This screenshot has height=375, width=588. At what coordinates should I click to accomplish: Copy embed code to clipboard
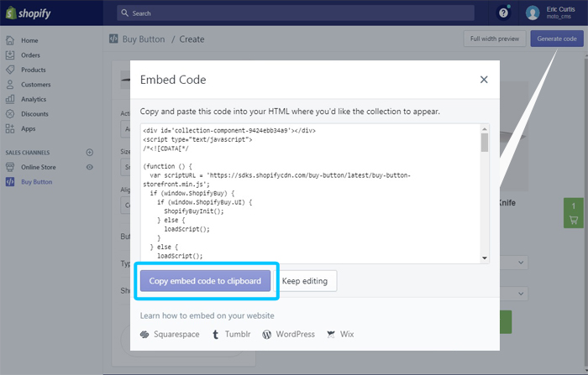[205, 281]
